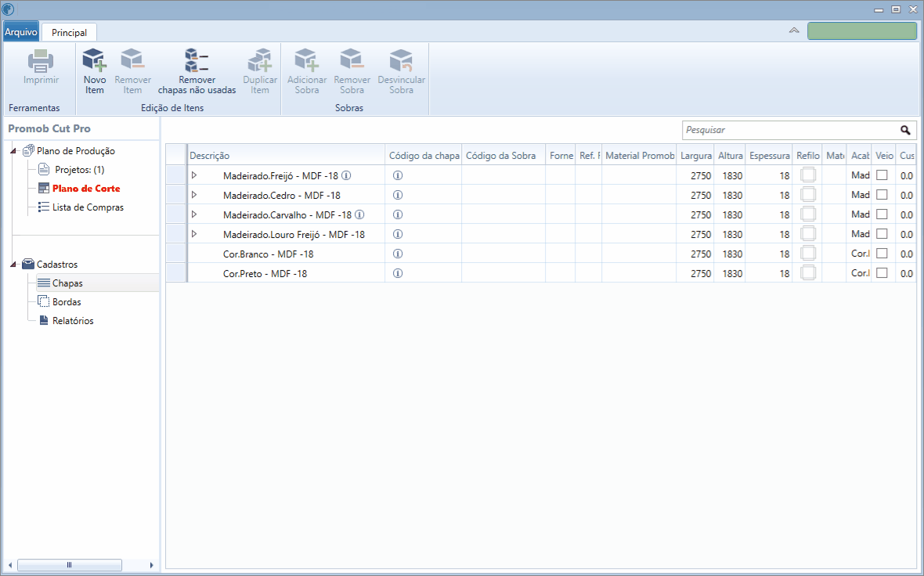The image size is (924, 576).
Task: Sort by Largura column header
Action: coord(695,156)
